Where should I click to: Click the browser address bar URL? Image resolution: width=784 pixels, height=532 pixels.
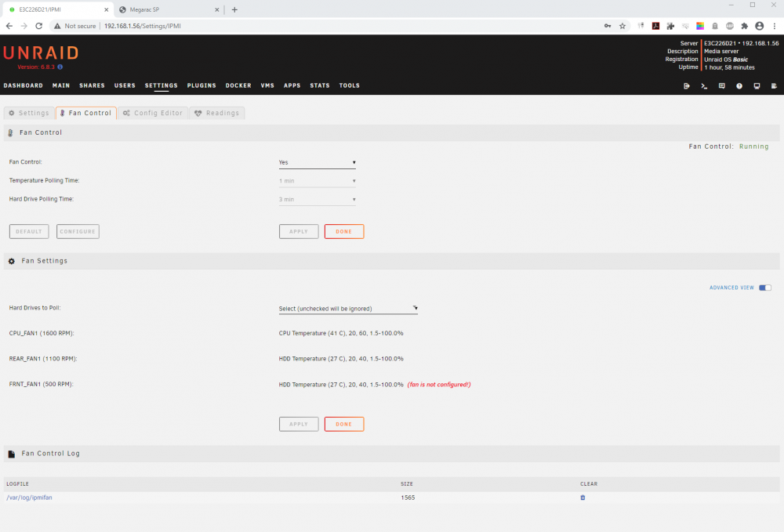(x=143, y=26)
